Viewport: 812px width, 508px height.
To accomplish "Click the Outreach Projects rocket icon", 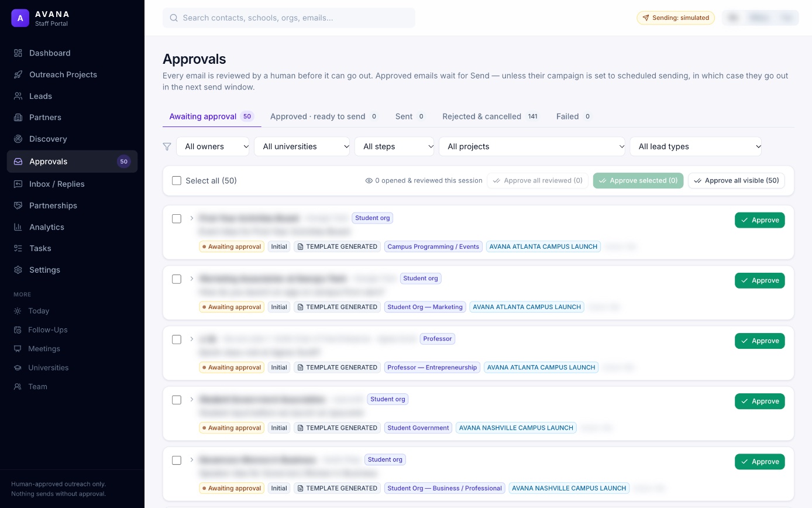I will point(18,75).
